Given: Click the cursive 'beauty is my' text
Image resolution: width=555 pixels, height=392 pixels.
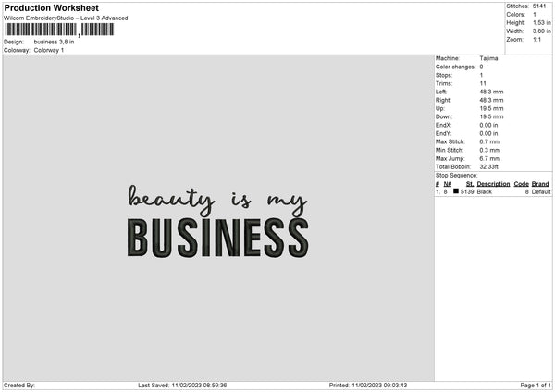Looking at the screenshot, I should tap(217, 201).
